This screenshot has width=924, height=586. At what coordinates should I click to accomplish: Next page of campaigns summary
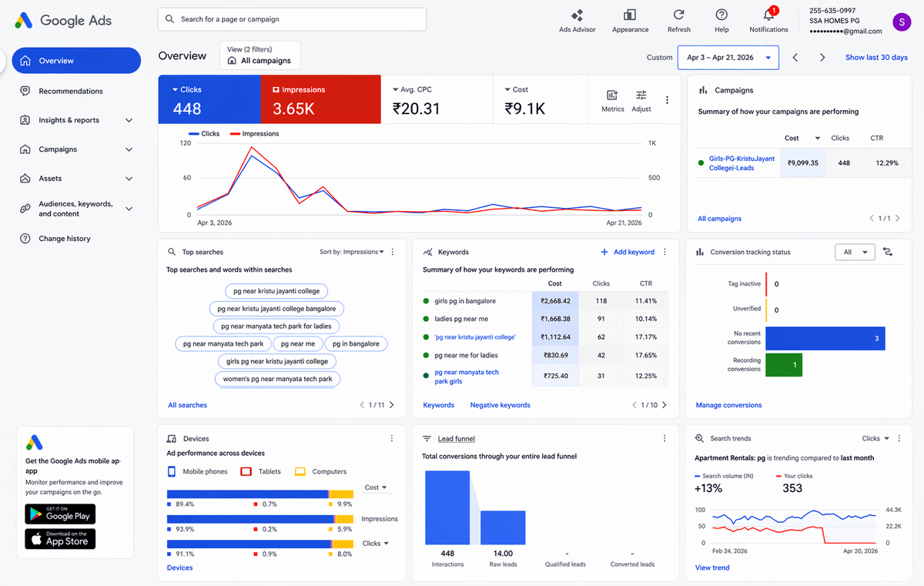(x=898, y=219)
